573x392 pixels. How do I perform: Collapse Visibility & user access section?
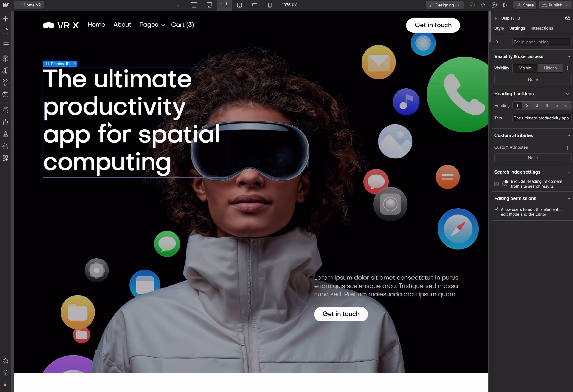coord(569,57)
